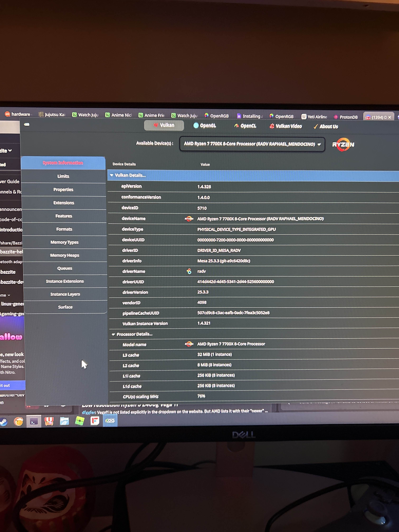Screen dimensions: 399x532
Task: Click the Ryzen icon in the deviceName row
Action: (189, 219)
